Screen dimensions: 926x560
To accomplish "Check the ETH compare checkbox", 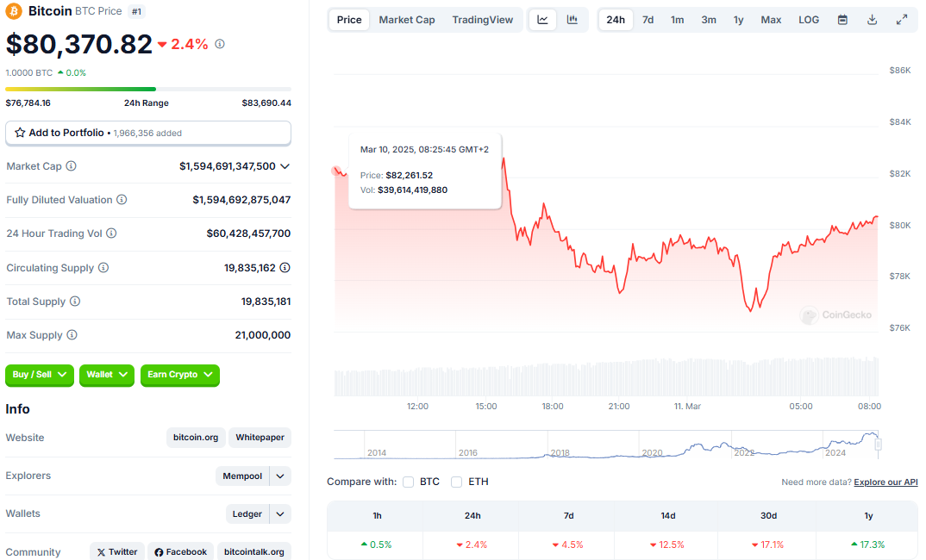I will [456, 482].
